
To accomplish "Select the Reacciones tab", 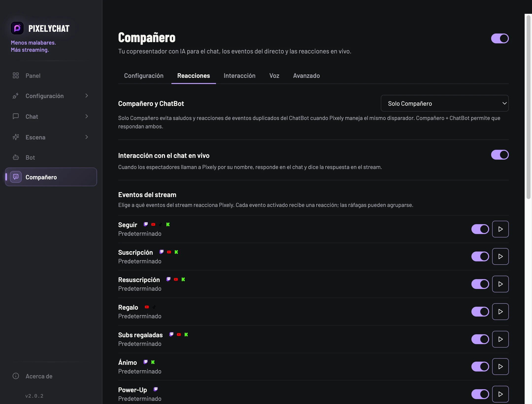I will coord(194,76).
